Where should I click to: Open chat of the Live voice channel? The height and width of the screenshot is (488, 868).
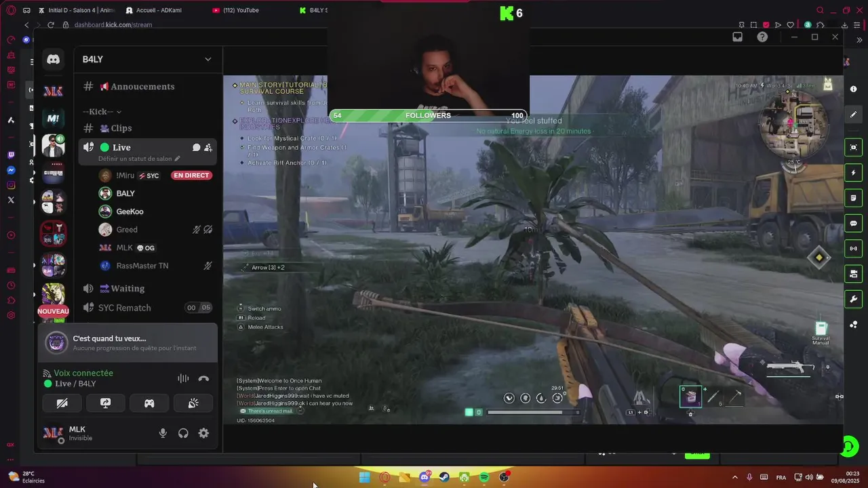pyautogui.click(x=196, y=147)
